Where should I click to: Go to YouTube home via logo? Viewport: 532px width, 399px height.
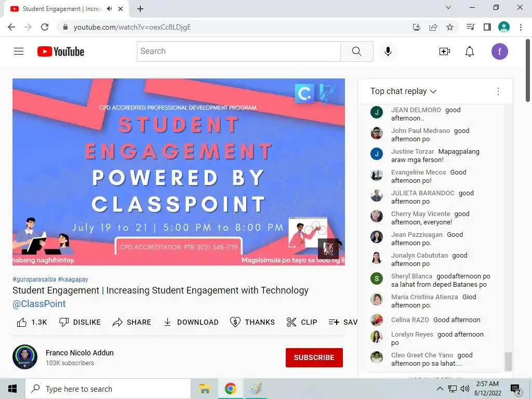pyautogui.click(x=61, y=51)
